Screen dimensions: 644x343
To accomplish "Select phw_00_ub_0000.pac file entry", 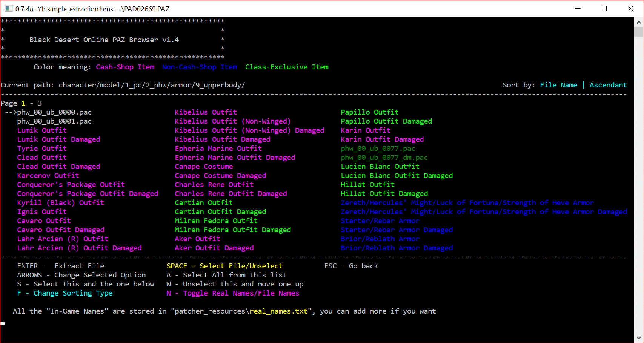I will (x=54, y=112).
